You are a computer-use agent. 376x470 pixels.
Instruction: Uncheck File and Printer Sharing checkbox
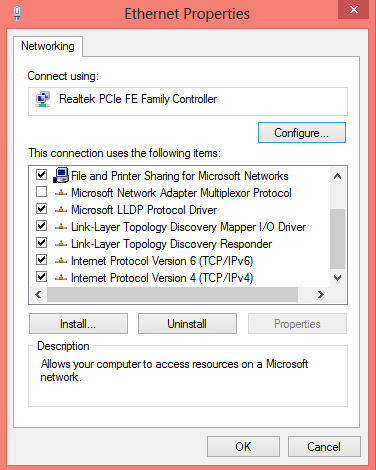(x=41, y=175)
